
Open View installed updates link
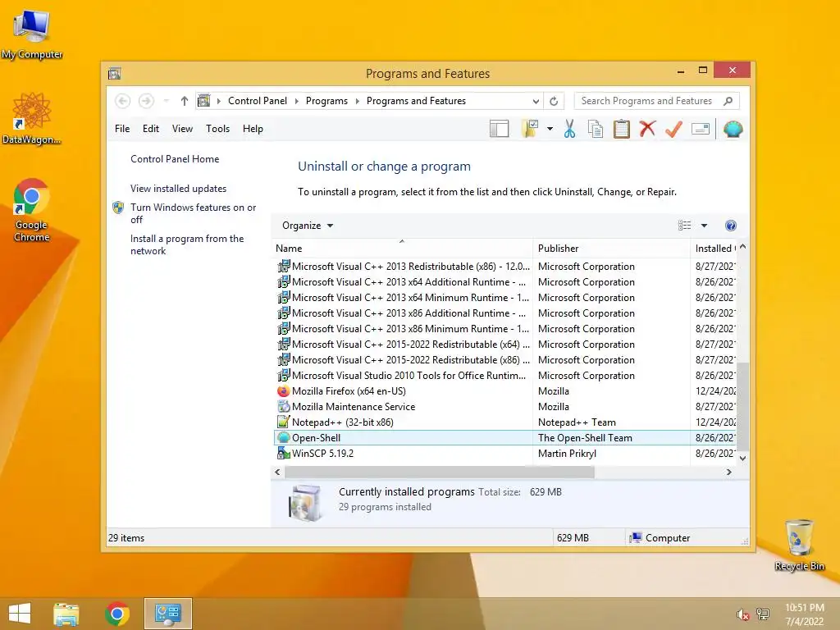pyautogui.click(x=178, y=189)
